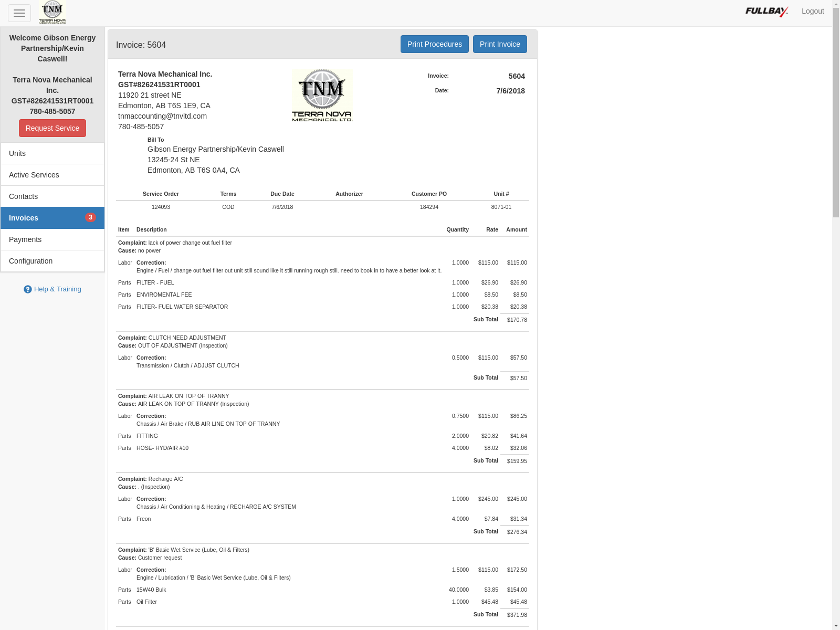Select the Units sidebar item
Image resolution: width=840 pixels, height=630 pixels.
tap(17, 153)
